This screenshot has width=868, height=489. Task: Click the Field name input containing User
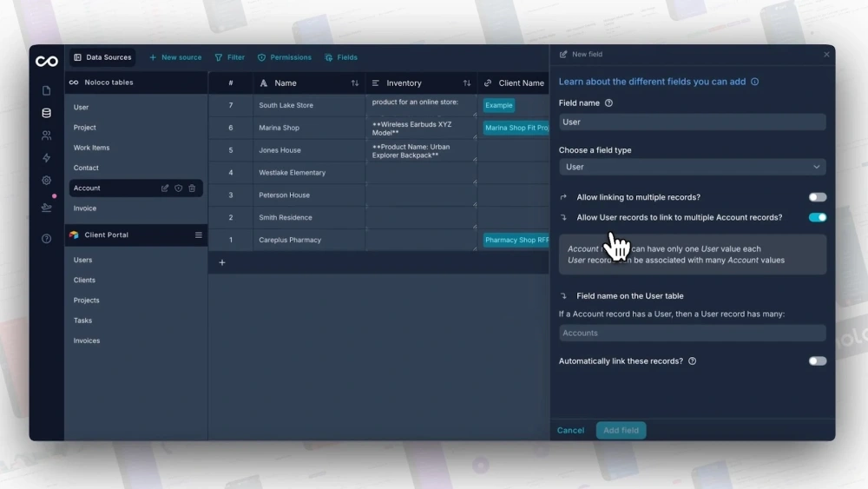692,122
